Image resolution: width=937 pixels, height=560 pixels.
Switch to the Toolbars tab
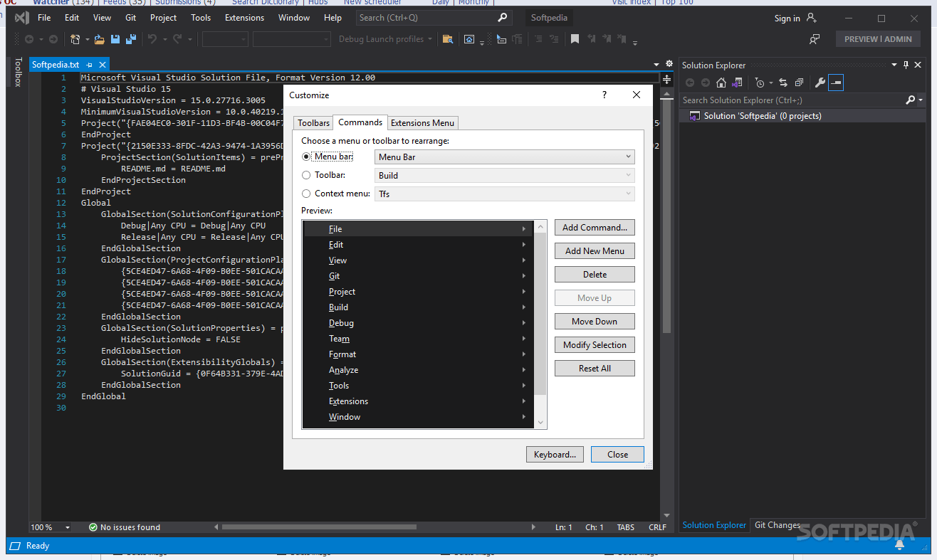point(314,123)
